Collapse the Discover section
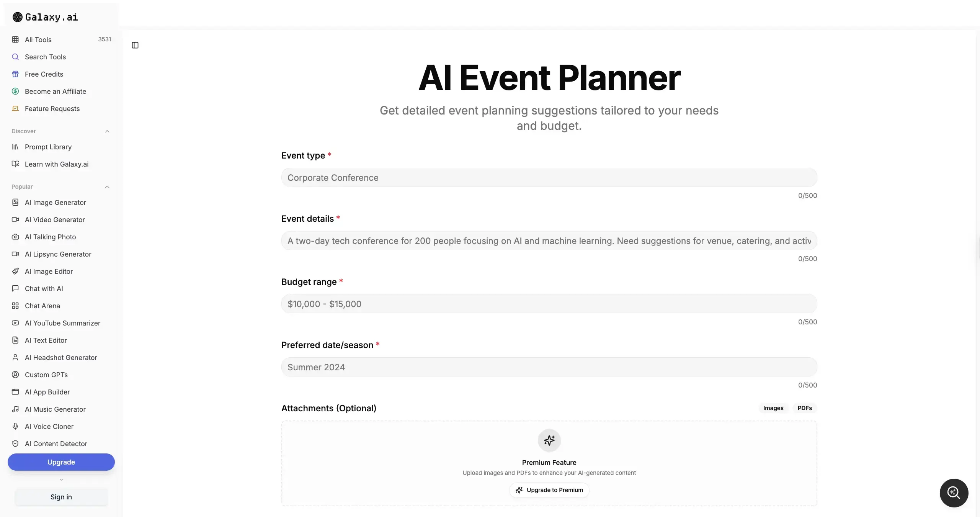The width and height of the screenshot is (980, 517). 107,131
